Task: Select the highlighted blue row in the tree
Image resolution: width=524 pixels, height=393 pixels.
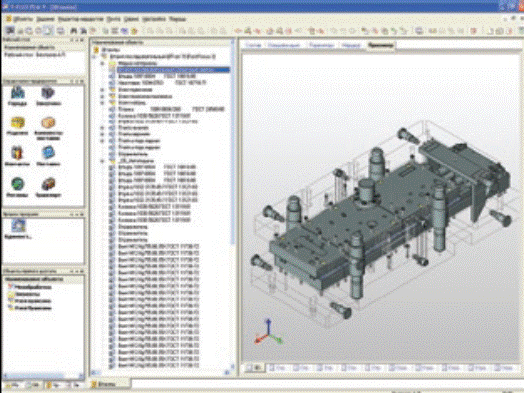Action: click(x=173, y=70)
